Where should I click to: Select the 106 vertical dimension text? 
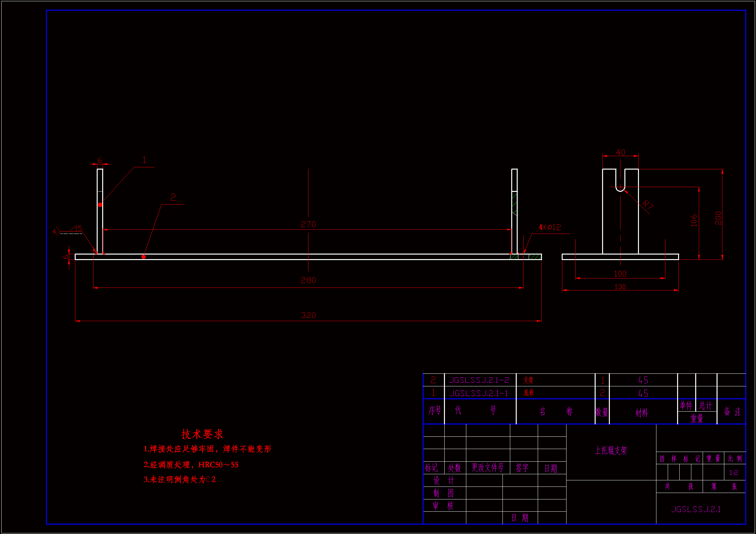click(x=694, y=220)
